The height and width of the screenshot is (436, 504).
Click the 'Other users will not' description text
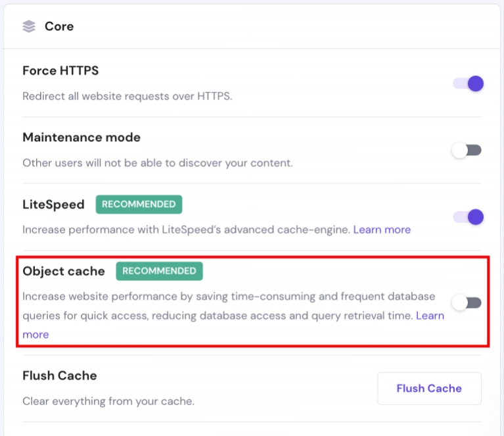pos(158,162)
